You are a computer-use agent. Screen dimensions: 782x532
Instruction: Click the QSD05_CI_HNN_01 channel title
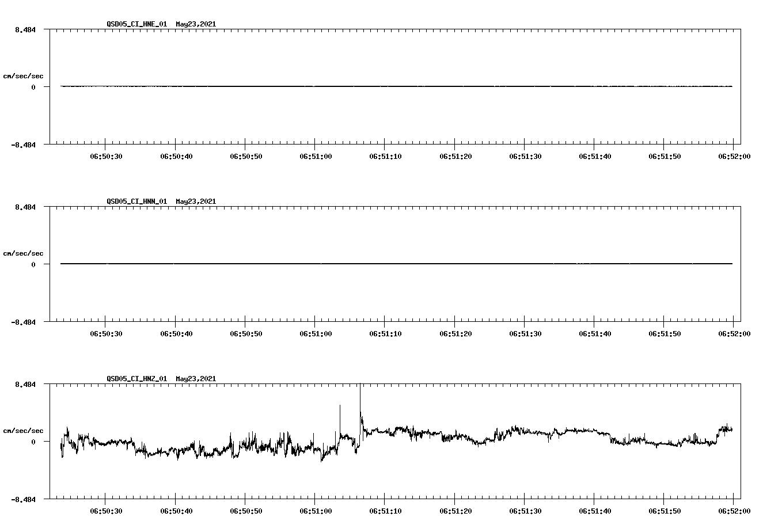tap(137, 202)
